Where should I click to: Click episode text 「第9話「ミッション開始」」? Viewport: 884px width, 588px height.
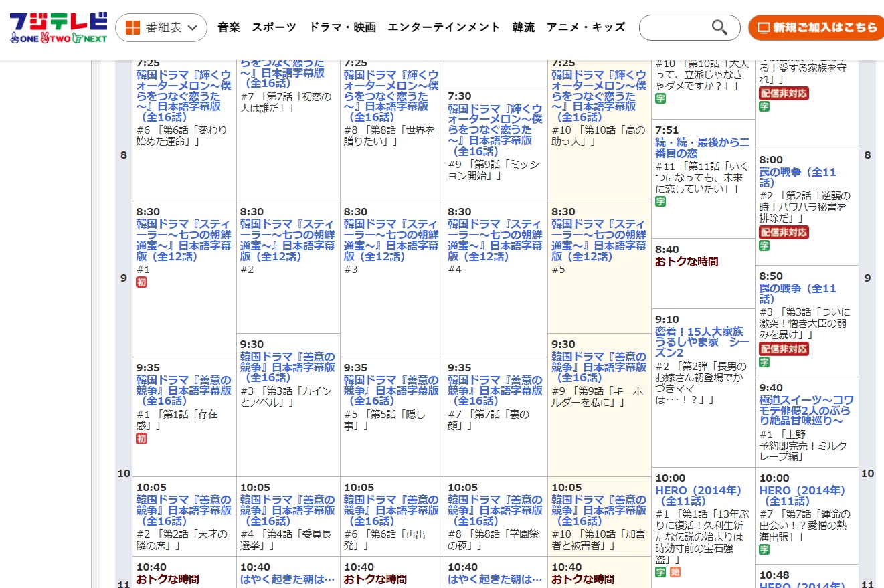[x=493, y=170]
